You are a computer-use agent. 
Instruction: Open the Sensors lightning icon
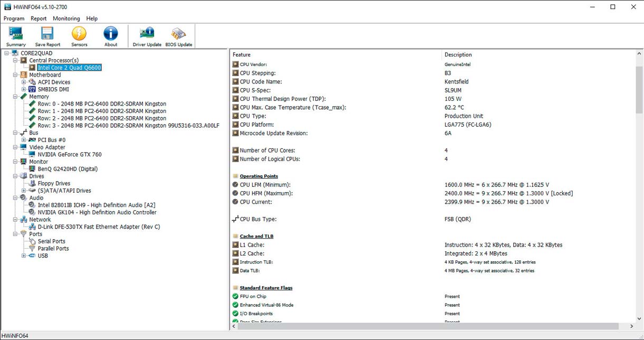coord(79,33)
